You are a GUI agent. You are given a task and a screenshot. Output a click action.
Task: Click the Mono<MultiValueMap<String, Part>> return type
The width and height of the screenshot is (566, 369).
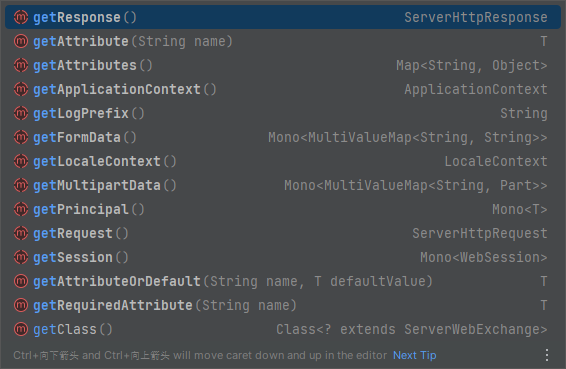415,185
